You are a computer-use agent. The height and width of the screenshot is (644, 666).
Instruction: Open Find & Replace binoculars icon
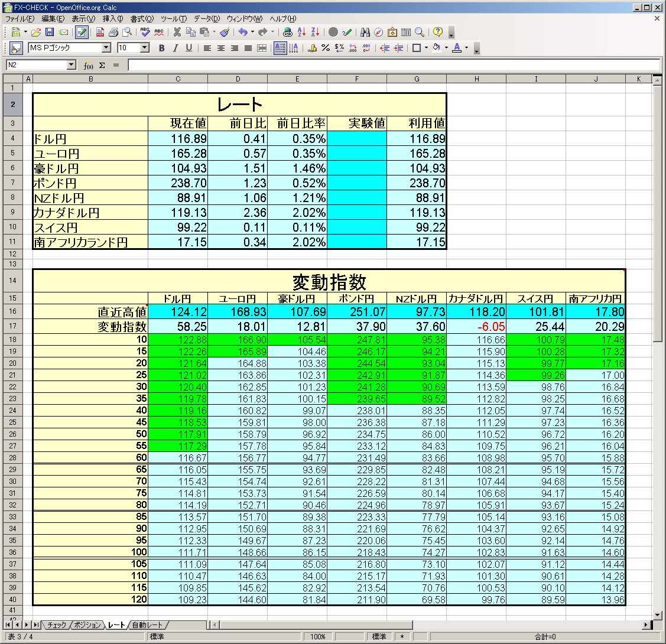[x=365, y=32]
